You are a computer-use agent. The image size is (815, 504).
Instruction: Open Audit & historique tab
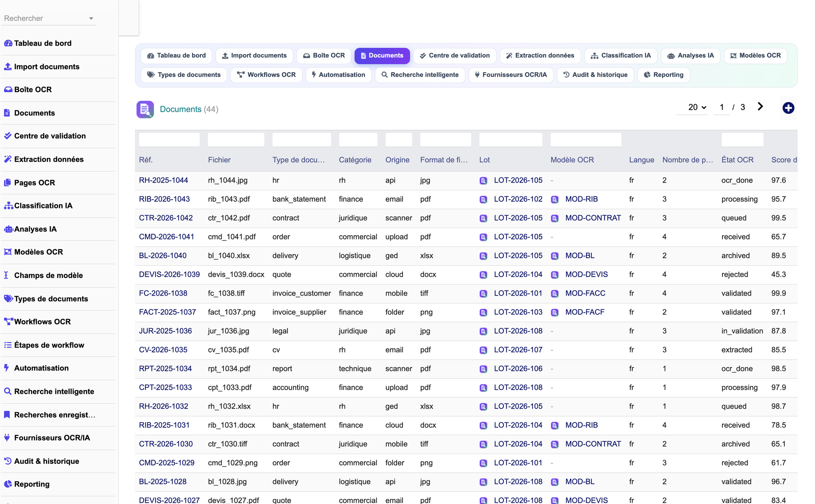point(595,75)
